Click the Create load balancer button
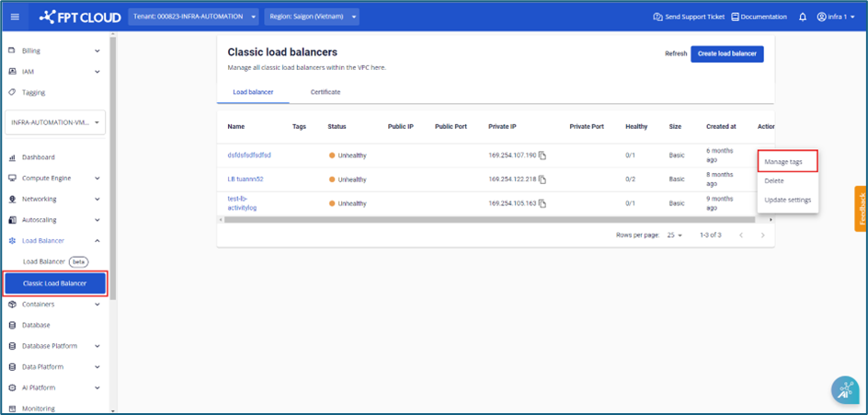Screen dimensions: 868x415 click(726, 53)
